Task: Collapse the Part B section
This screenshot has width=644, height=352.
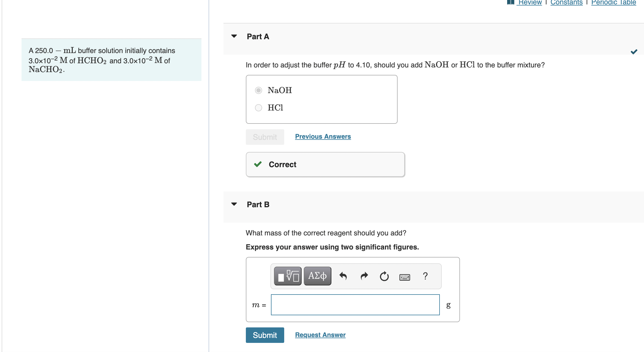Action: click(234, 204)
